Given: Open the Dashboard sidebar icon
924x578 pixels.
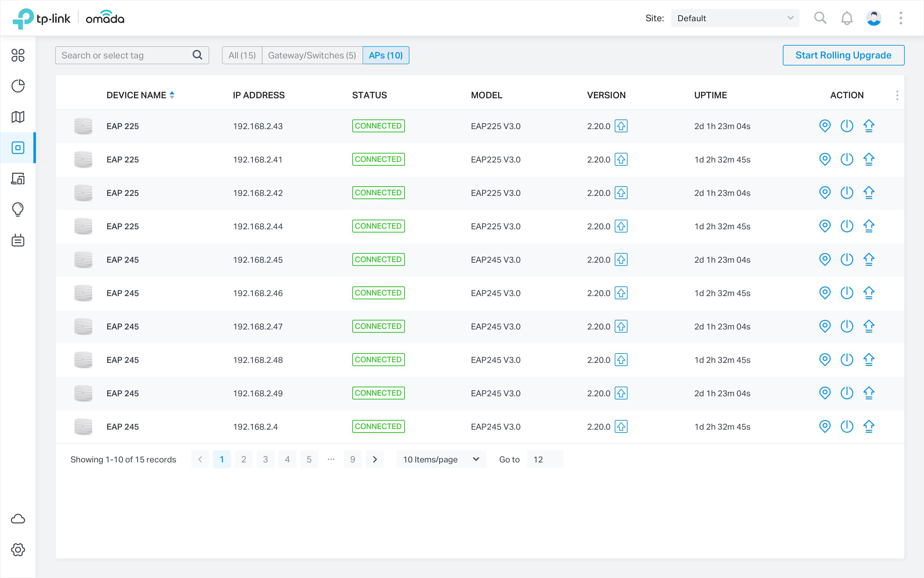Looking at the screenshot, I should tap(18, 55).
